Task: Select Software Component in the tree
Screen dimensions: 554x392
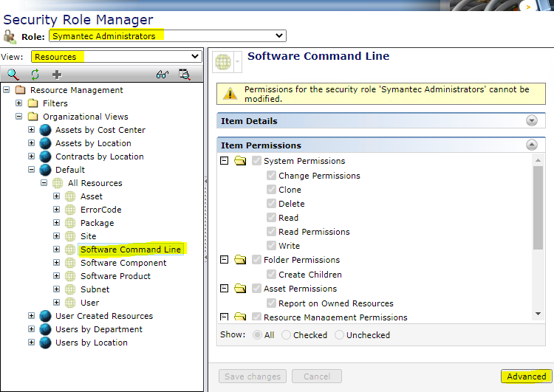Action: tap(123, 263)
